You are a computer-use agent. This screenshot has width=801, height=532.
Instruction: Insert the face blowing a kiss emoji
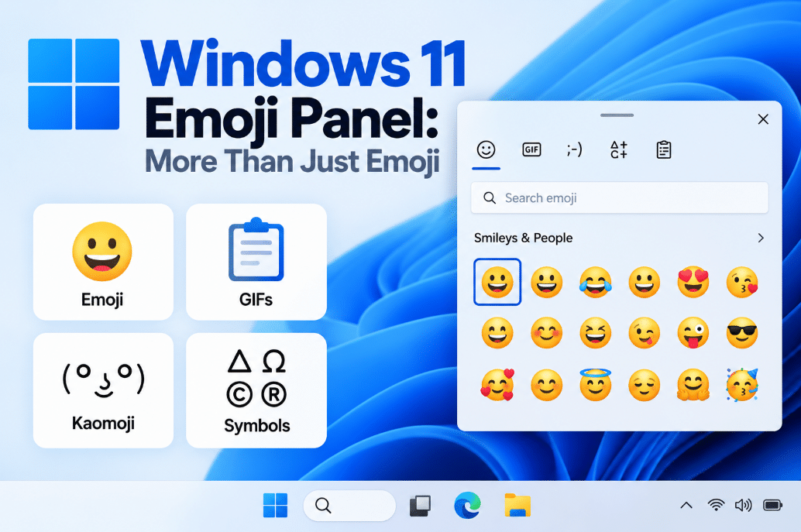point(742,283)
